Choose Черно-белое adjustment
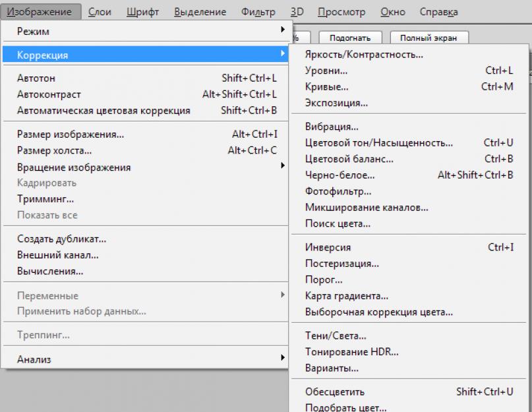This screenshot has width=532, height=412. click(340, 175)
